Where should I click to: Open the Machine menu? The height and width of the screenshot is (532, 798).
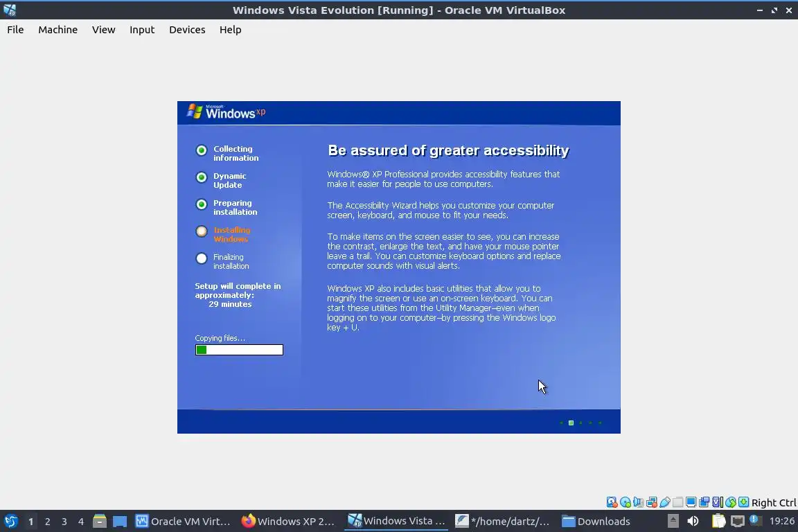[58, 30]
